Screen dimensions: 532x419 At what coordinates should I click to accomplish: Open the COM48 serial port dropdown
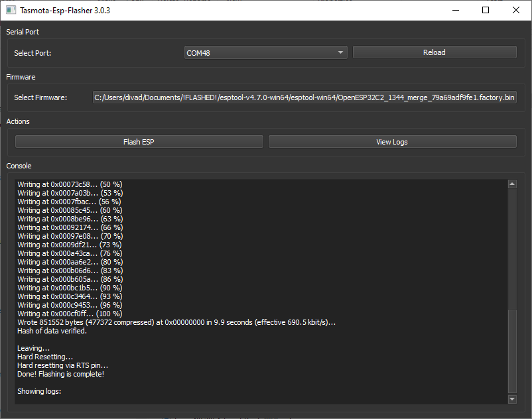click(x=265, y=52)
